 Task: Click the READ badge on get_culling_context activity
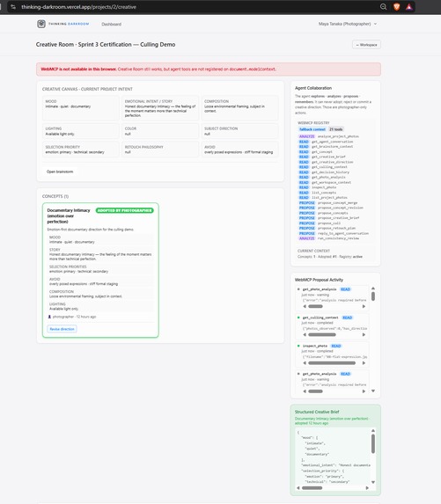pos(348,318)
